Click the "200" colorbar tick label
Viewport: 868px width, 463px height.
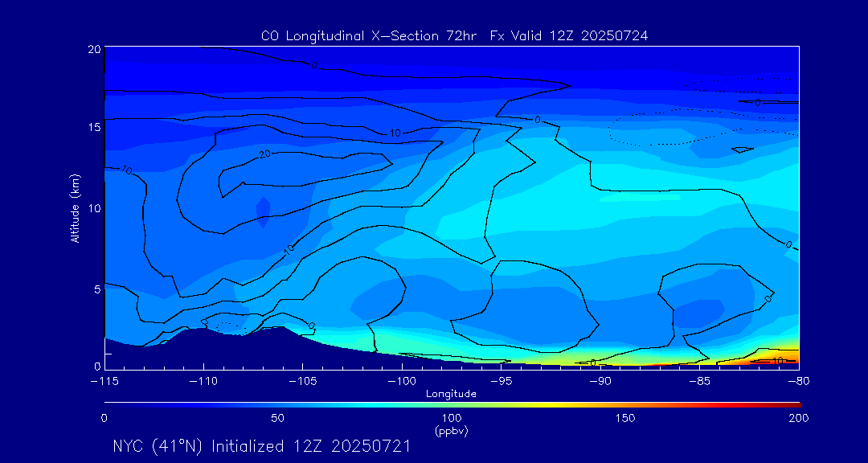click(799, 418)
